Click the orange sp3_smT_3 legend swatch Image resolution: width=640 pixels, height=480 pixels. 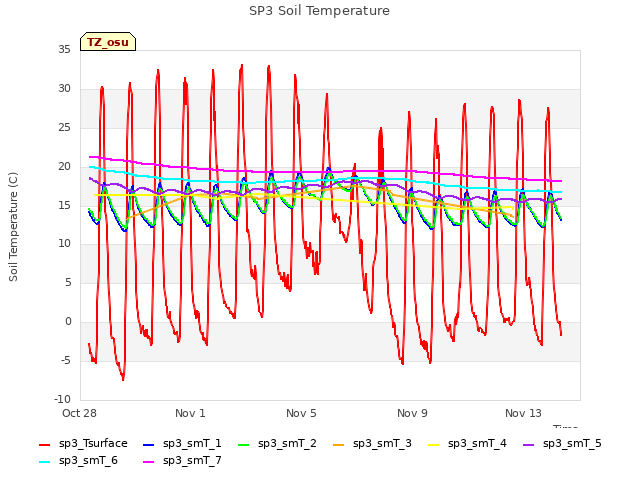(339, 444)
